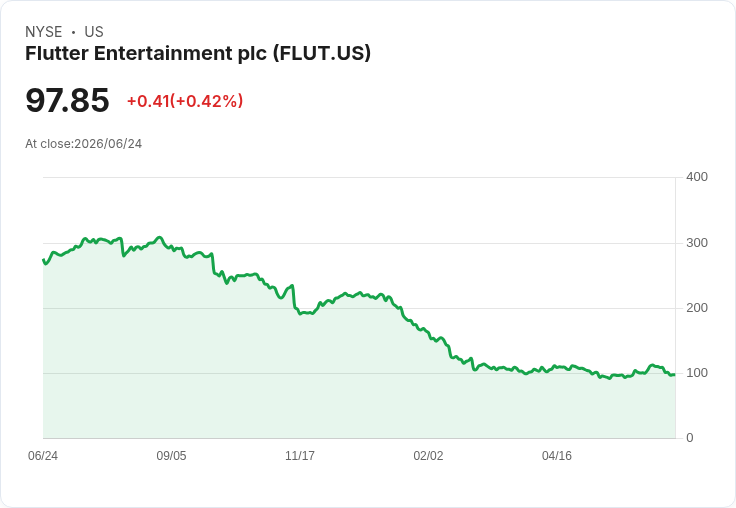Screen dimensions: 736x508
Task: Click the 400 y-axis value label
Action: click(697, 177)
